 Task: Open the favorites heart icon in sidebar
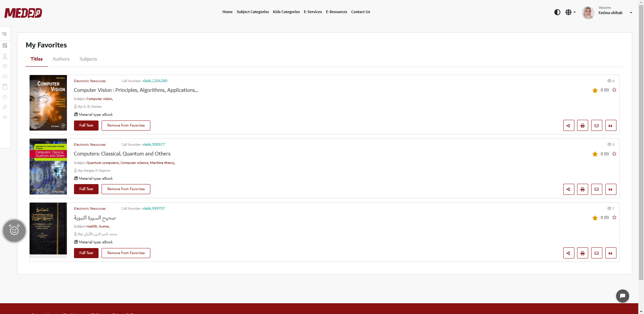coord(5,66)
